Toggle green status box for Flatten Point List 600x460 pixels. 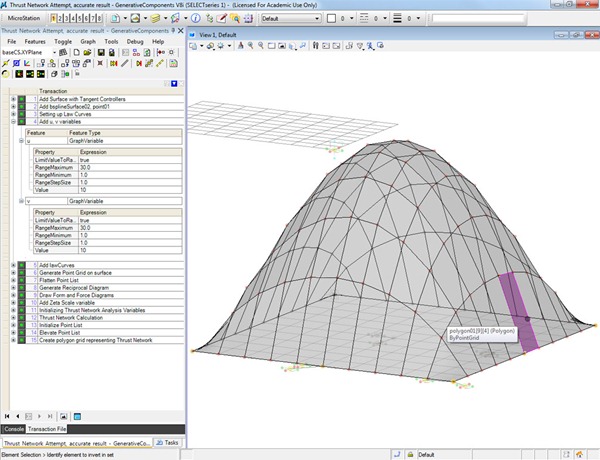[x=21, y=282]
